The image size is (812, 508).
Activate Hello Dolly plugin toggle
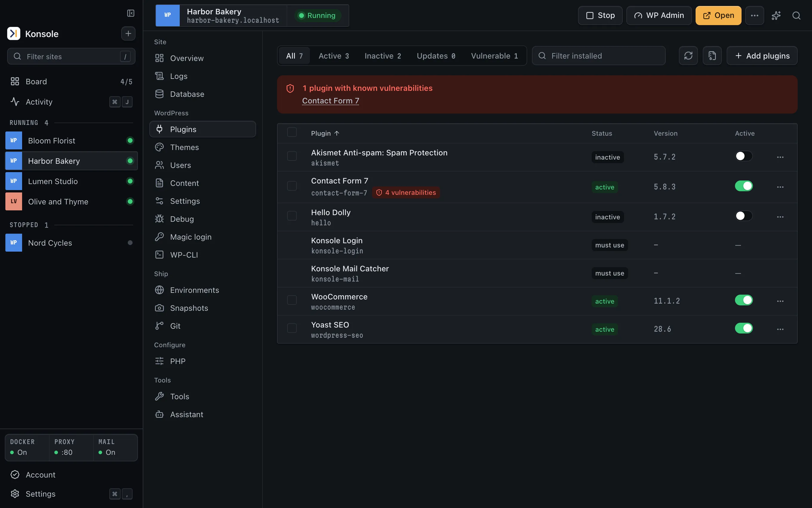click(744, 216)
